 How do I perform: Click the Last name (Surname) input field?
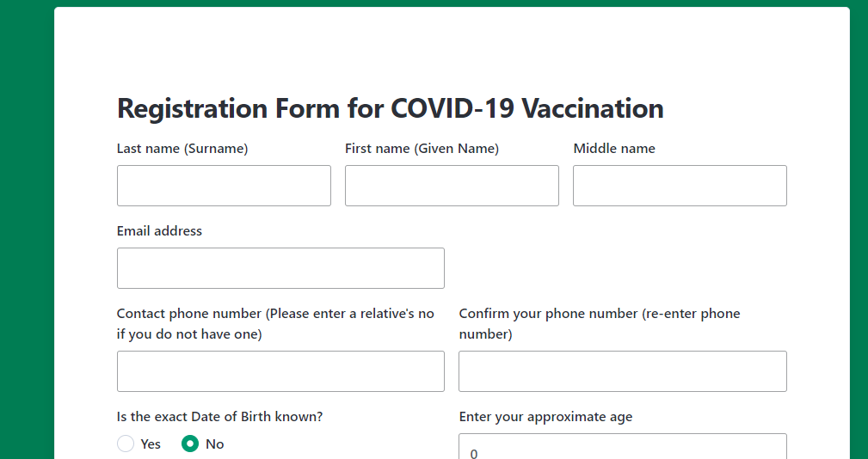224,186
